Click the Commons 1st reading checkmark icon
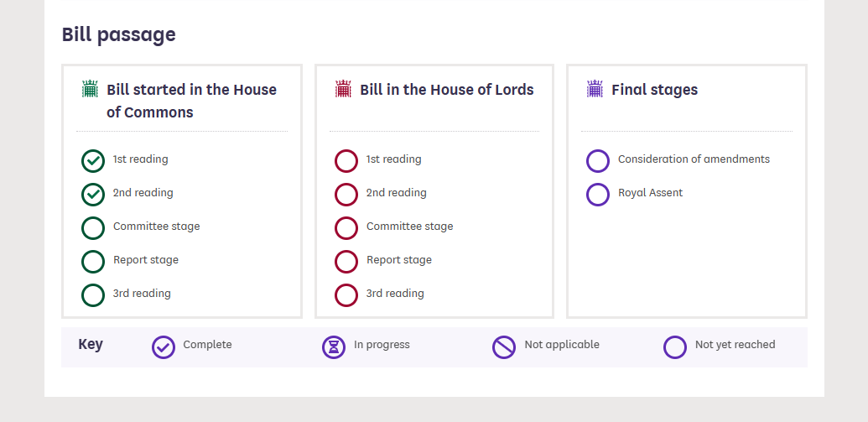Viewport: 868px width, 422px height. [x=93, y=161]
